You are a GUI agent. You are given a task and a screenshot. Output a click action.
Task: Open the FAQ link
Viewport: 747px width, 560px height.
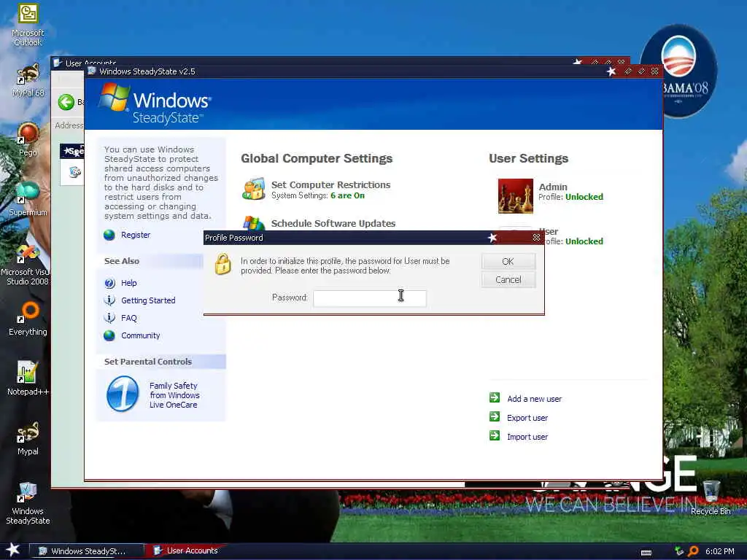click(128, 318)
